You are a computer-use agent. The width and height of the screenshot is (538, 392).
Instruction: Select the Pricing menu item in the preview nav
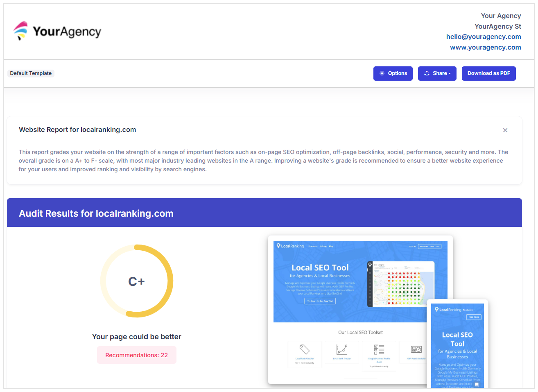[323, 246]
